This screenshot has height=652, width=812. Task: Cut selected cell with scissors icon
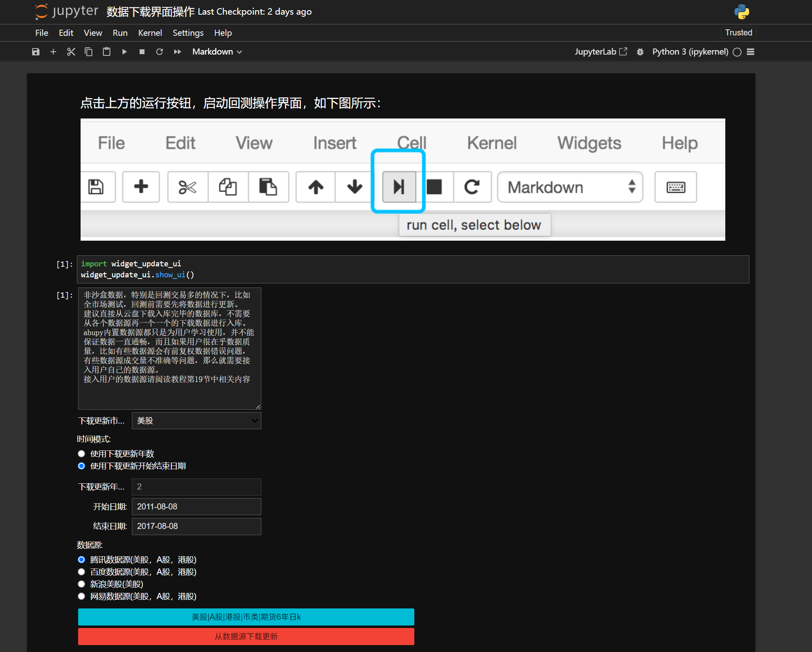point(71,52)
